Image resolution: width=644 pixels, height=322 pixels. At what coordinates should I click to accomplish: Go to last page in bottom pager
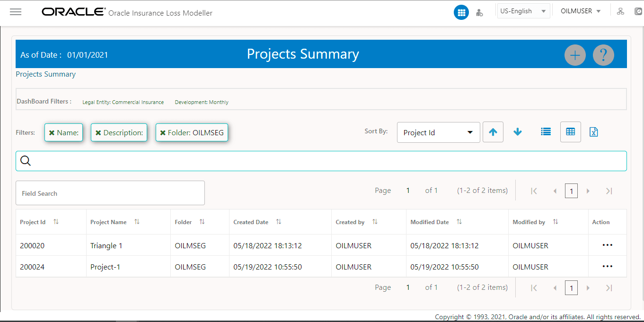point(609,288)
